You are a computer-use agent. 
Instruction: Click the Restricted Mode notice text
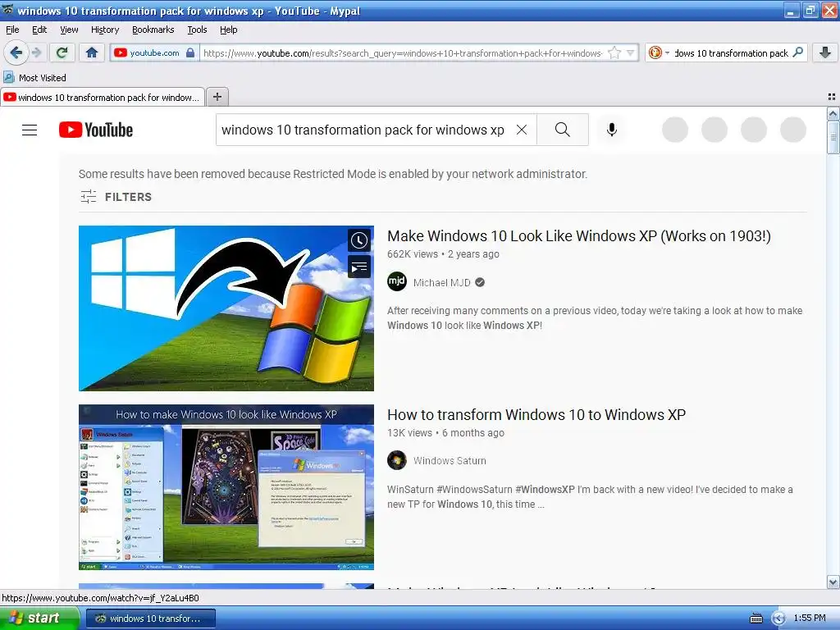coord(333,174)
